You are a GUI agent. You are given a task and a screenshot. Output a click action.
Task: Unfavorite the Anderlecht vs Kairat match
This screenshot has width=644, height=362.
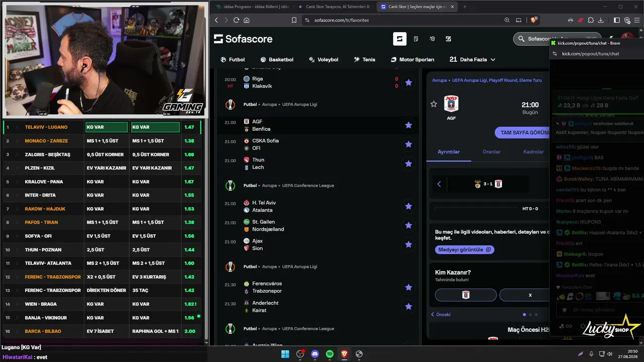pyautogui.click(x=409, y=307)
